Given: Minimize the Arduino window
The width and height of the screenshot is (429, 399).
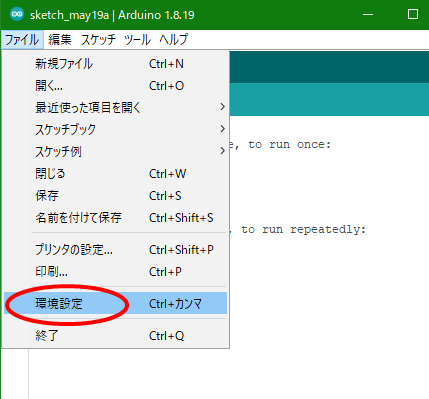Looking at the screenshot, I should pyautogui.click(x=368, y=15).
